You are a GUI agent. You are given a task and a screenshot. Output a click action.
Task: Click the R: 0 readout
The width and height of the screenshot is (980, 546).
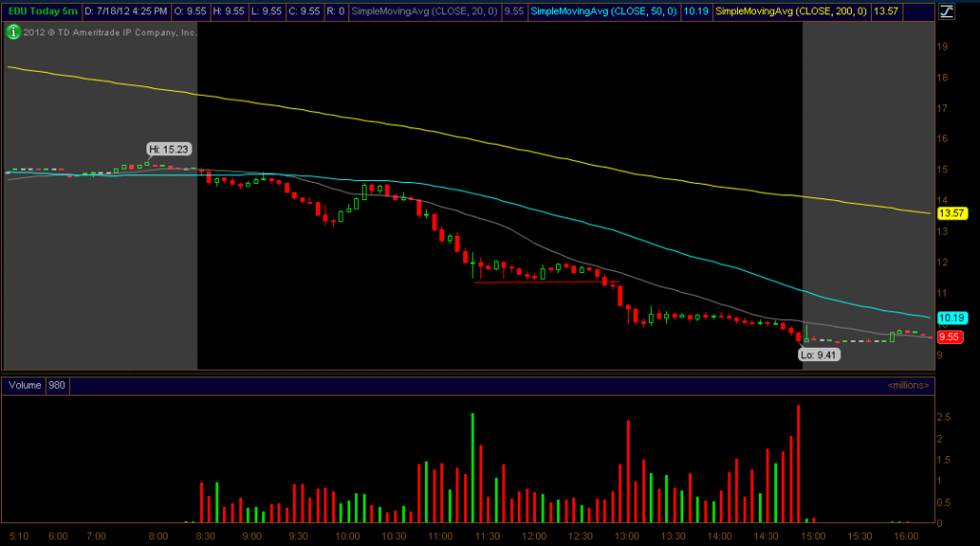[x=336, y=11]
